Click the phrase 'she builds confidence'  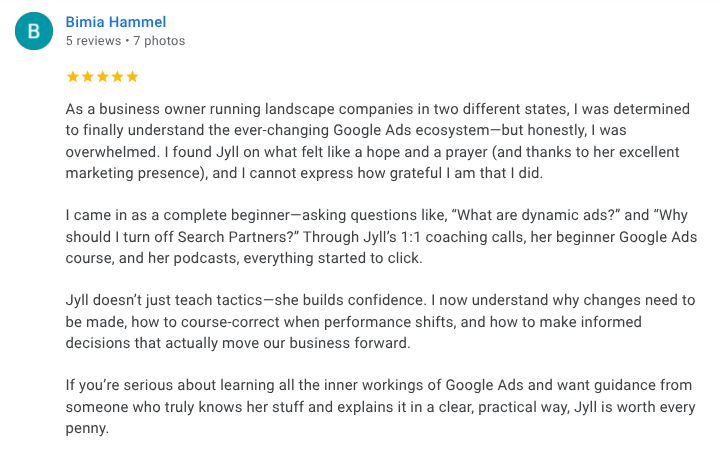(x=349, y=300)
